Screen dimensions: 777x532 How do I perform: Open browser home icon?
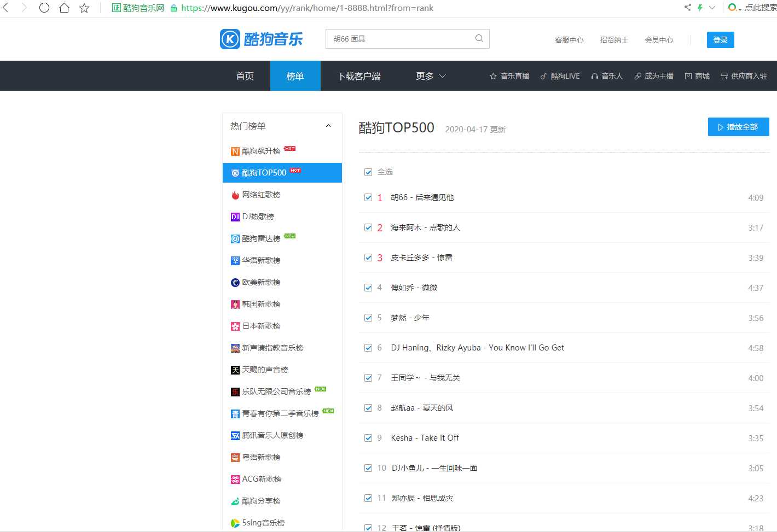click(64, 8)
